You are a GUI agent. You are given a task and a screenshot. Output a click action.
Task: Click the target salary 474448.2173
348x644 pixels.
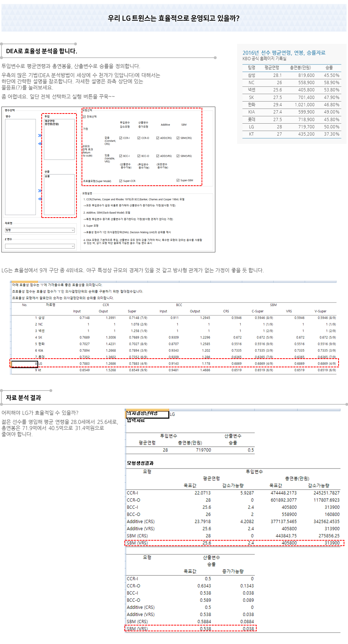click(283, 493)
